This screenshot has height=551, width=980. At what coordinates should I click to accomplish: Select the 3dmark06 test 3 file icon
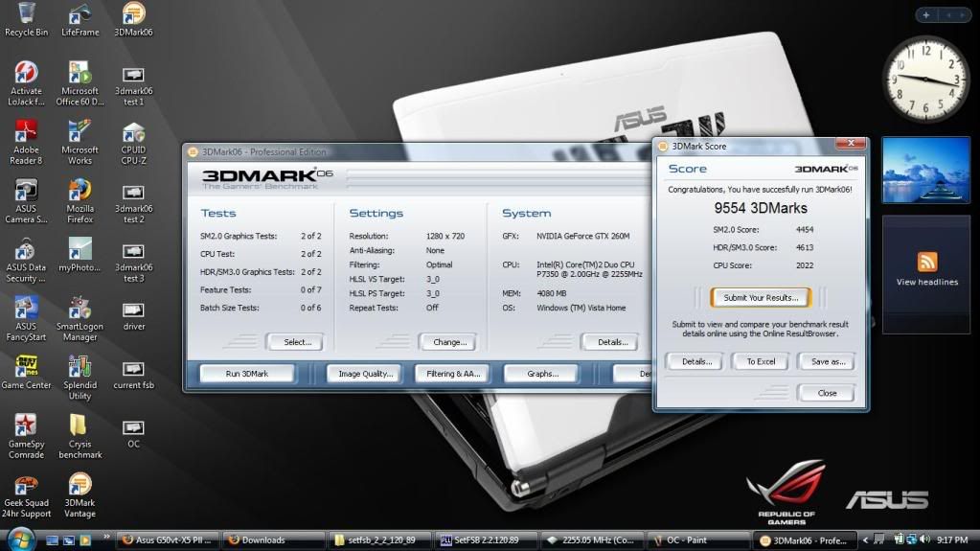(133, 261)
